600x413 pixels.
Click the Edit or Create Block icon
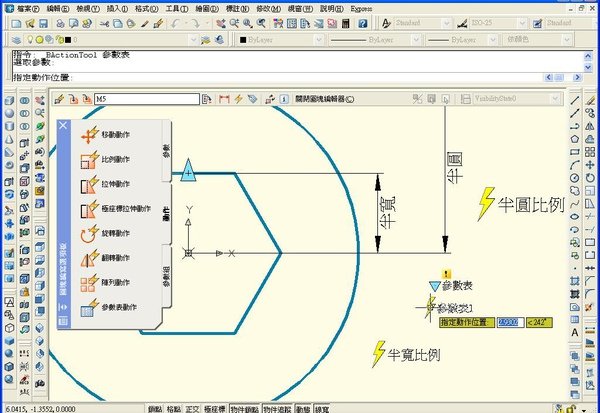[59, 99]
